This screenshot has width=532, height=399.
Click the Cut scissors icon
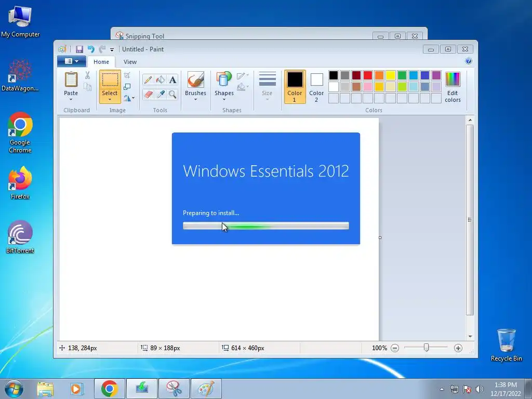(87, 75)
